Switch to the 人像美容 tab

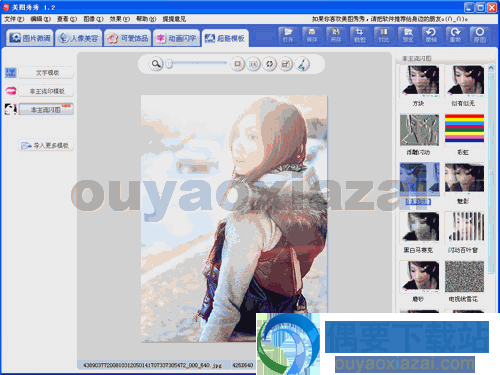(79, 38)
